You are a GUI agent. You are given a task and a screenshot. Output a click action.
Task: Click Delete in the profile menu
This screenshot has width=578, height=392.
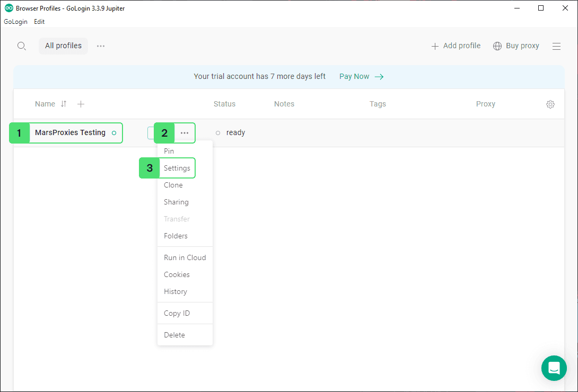tap(174, 335)
